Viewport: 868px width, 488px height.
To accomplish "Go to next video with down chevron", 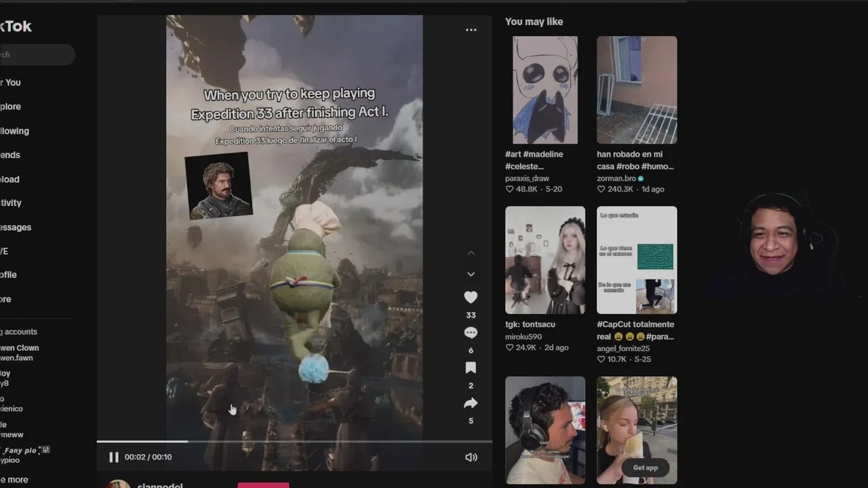I will click(x=471, y=274).
